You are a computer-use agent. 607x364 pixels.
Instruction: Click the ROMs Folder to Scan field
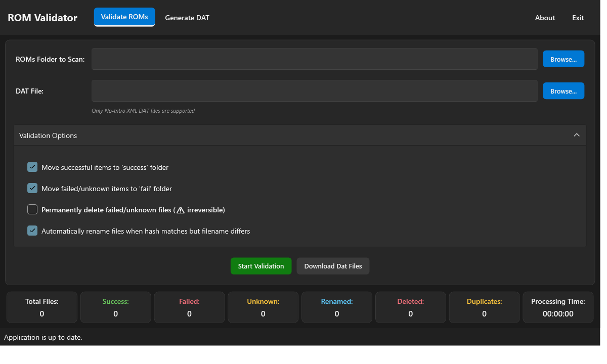(314, 59)
